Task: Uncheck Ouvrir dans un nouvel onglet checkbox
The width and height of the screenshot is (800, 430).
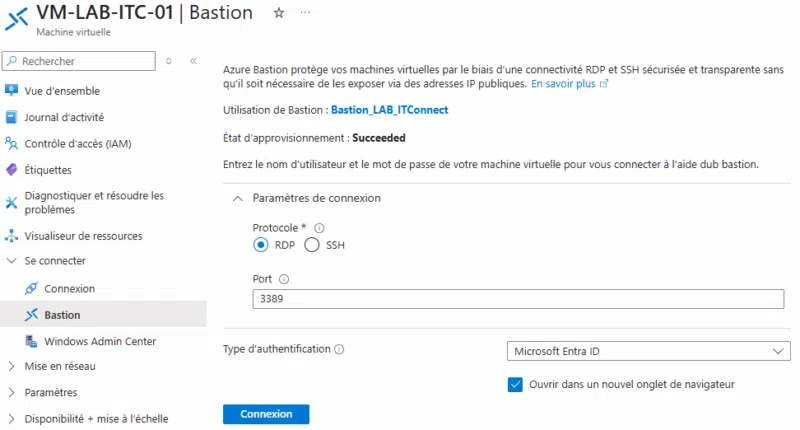Action: 515,384
